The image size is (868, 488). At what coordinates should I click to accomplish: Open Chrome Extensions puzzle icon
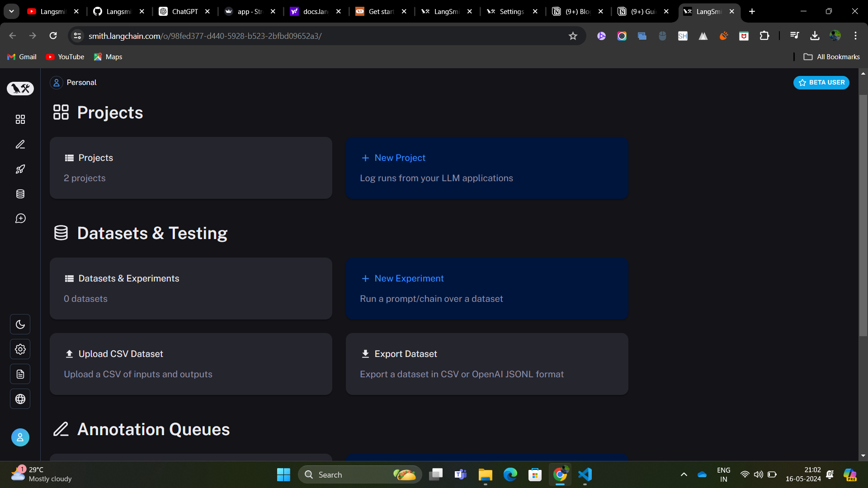(x=764, y=36)
